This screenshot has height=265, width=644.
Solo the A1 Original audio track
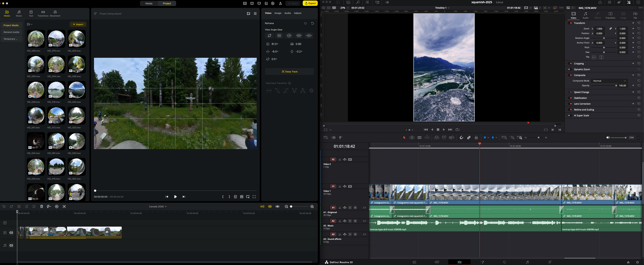point(350,208)
